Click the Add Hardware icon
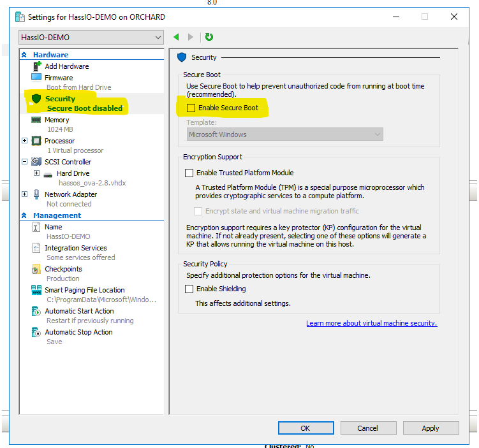Image resolution: width=479 pixels, height=448 pixels. pos(37,66)
